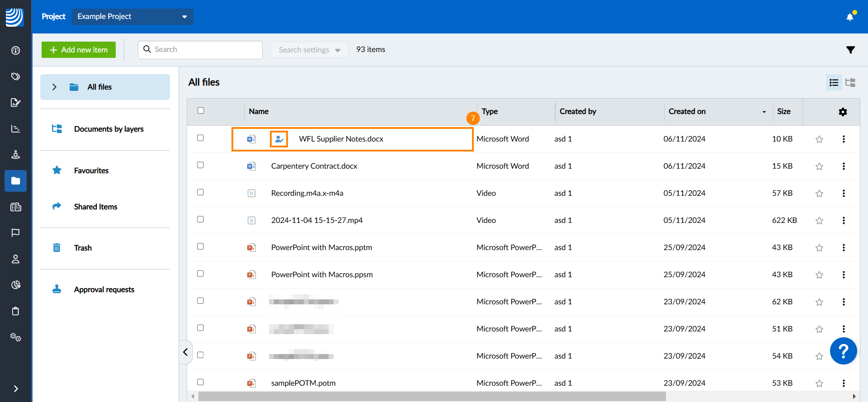Open the user icon in left sidebar
The width and height of the screenshot is (868, 402).
15,259
